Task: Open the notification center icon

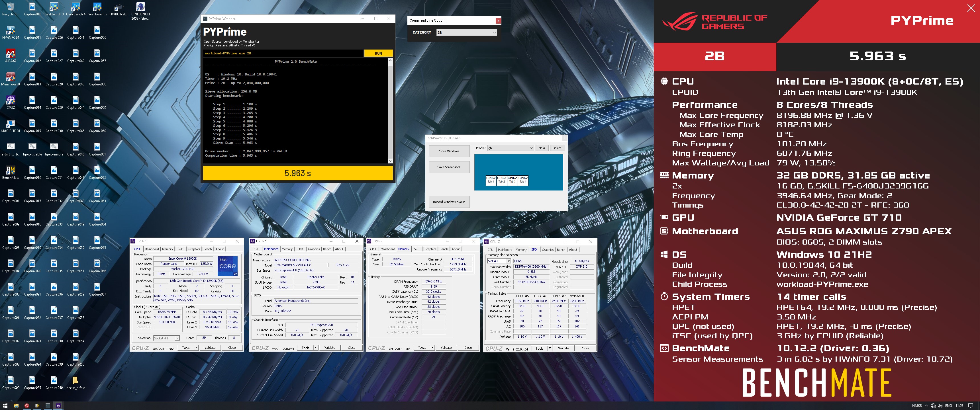Action: 971,405
